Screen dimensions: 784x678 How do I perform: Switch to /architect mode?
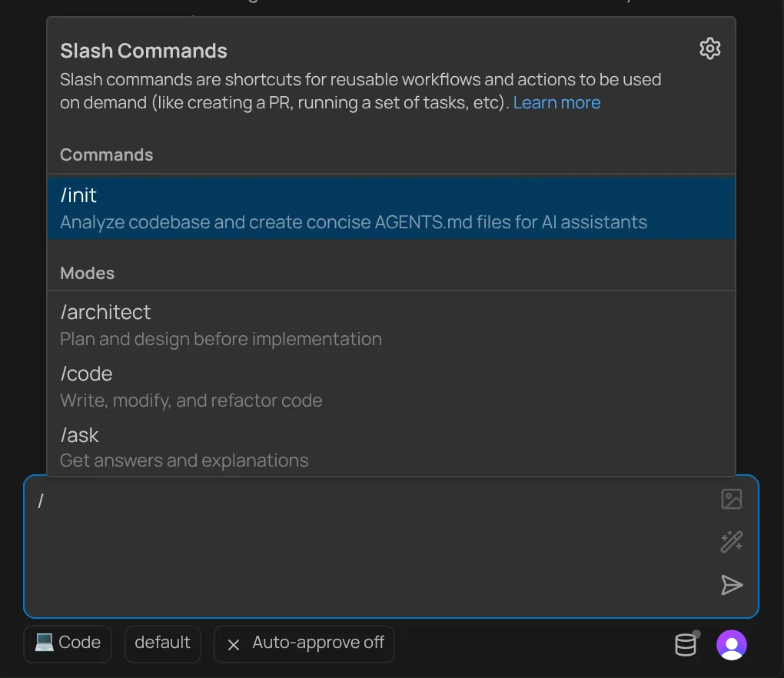click(391, 325)
